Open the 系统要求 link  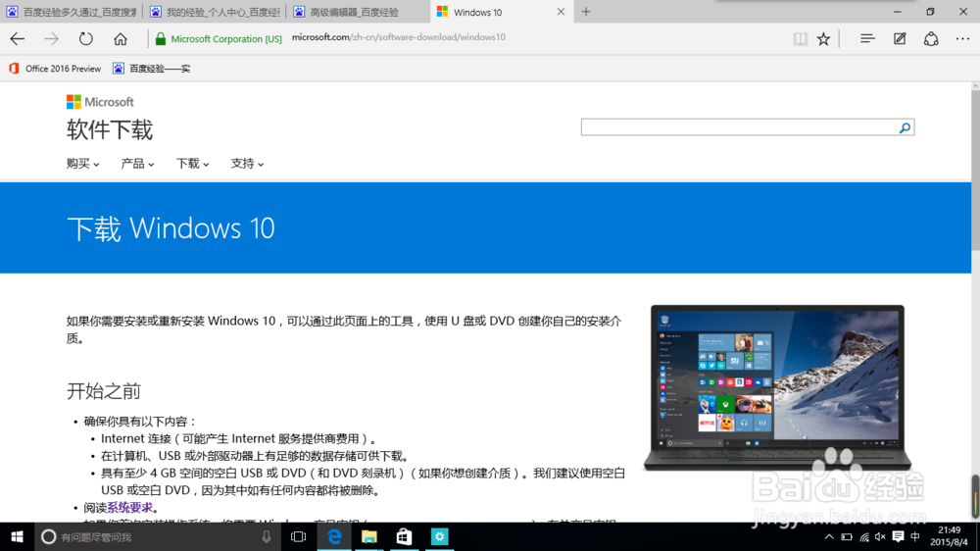pyautogui.click(x=129, y=508)
